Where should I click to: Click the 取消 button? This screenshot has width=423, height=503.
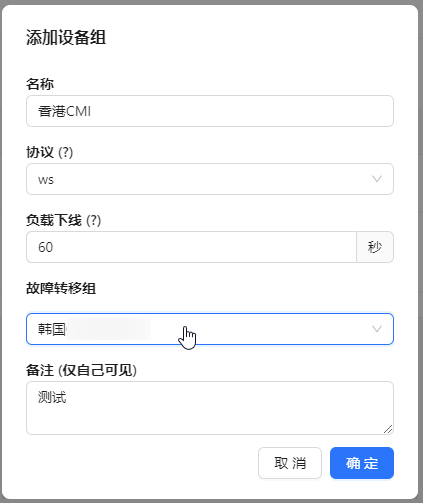pyautogui.click(x=290, y=463)
